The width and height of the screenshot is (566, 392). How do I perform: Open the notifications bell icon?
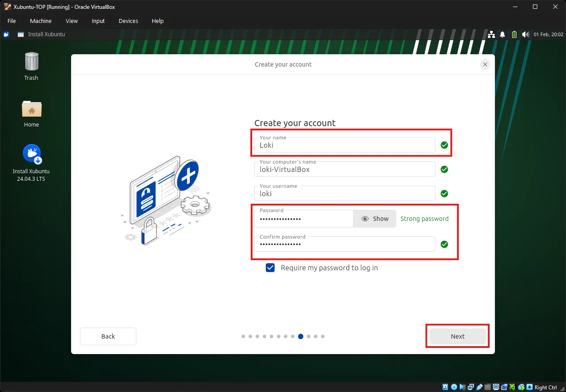(502, 34)
